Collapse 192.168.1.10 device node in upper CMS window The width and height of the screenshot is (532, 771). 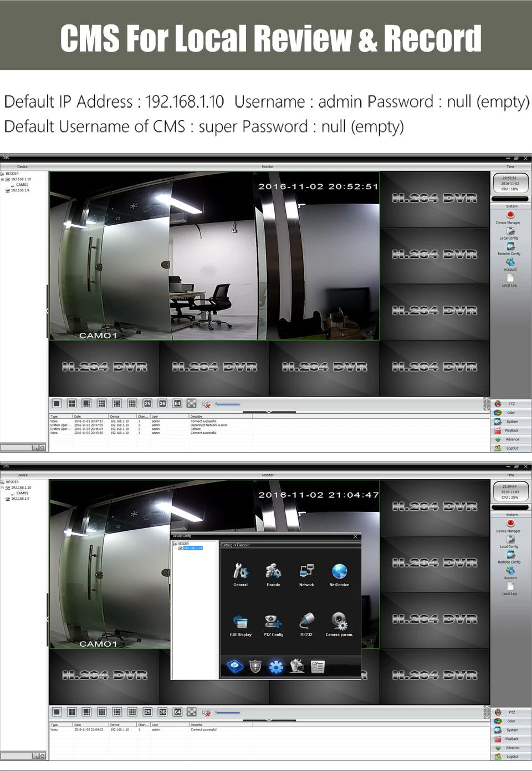(2, 179)
